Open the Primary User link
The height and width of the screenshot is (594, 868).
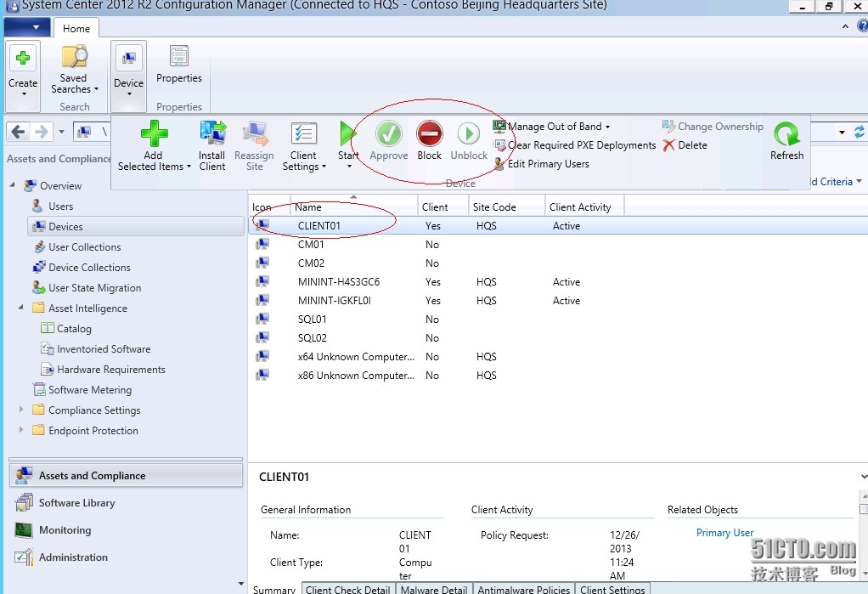[724, 533]
